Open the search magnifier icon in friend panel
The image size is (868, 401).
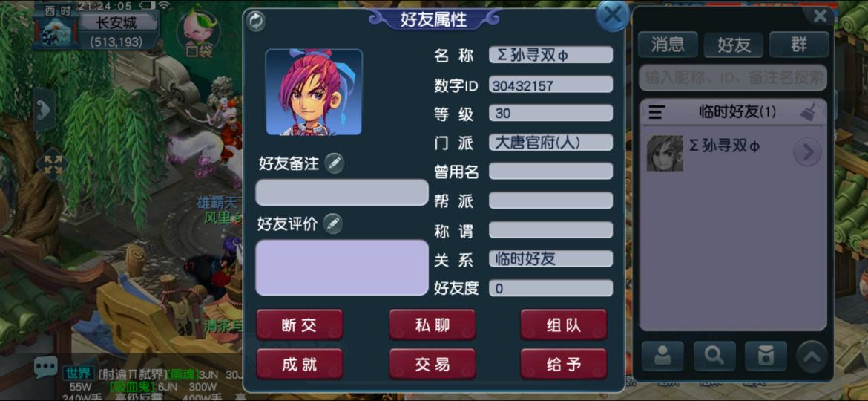coord(714,356)
